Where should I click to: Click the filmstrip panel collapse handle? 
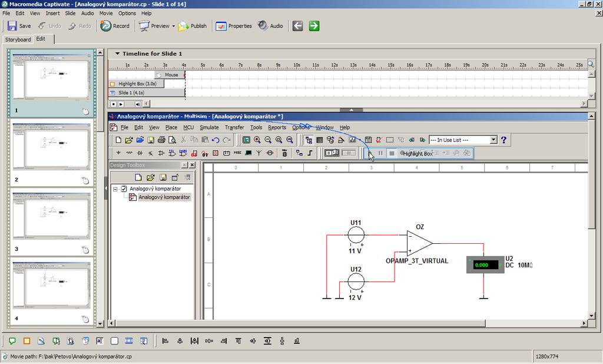point(106,188)
